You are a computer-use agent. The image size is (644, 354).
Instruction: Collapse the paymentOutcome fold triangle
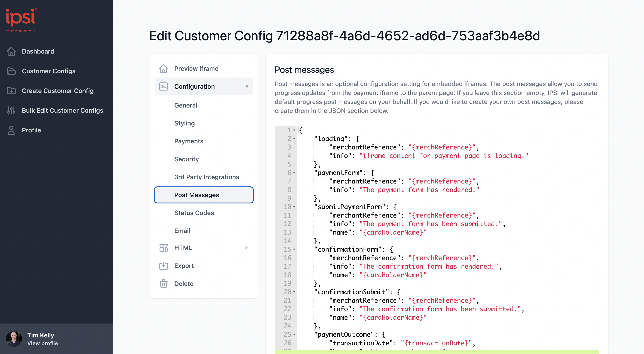(x=294, y=335)
